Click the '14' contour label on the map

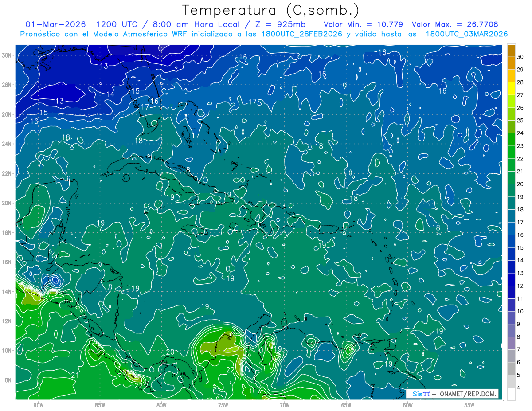(110, 94)
